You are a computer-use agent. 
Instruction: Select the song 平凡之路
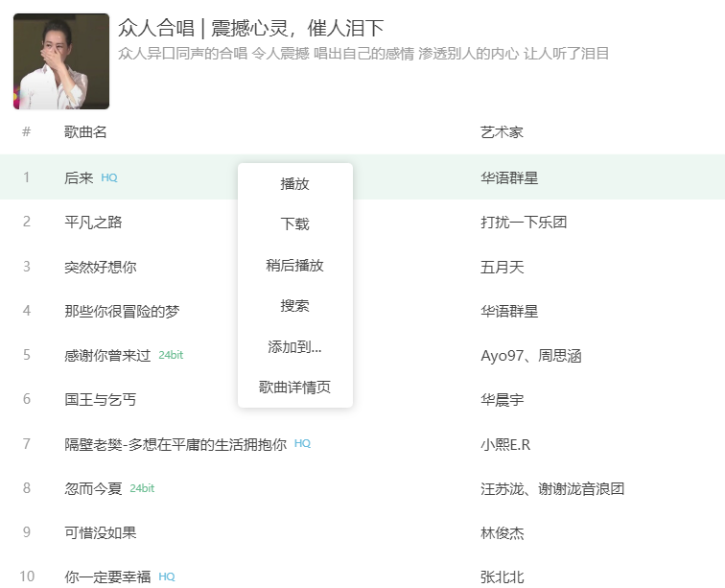(93, 223)
